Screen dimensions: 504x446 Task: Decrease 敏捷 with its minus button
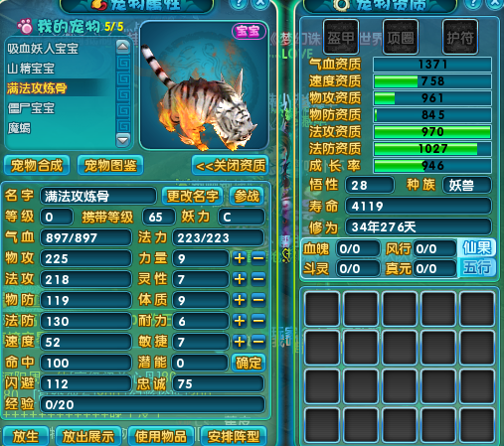(258, 342)
